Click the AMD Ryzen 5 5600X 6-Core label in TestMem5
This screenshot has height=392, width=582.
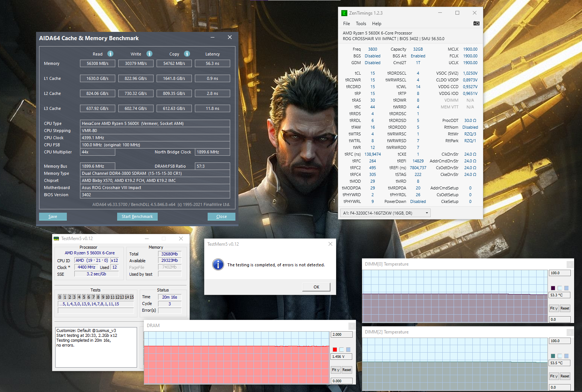tap(90, 253)
